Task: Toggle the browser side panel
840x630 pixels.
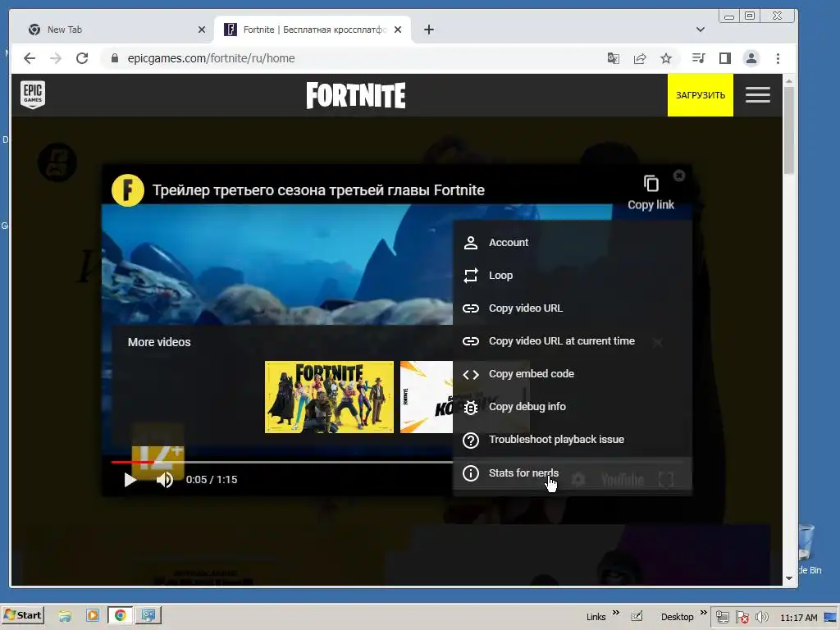Action: 725,58
